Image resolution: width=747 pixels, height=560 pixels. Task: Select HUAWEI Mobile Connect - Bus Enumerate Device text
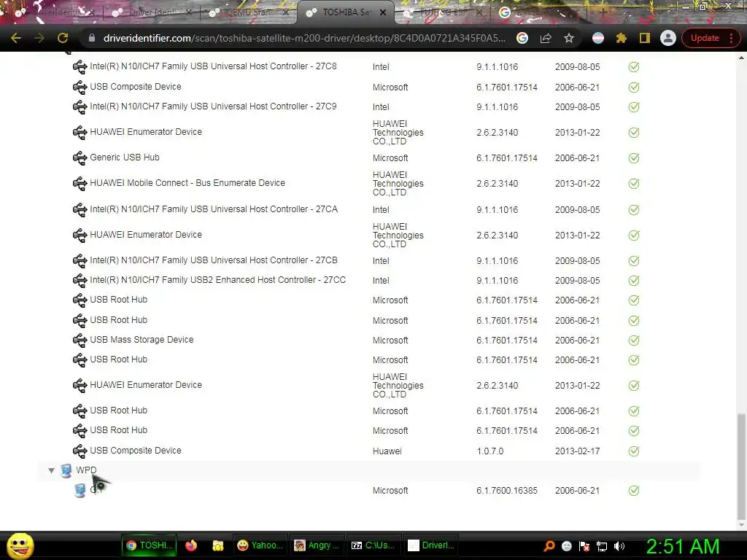pyautogui.click(x=187, y=183)
